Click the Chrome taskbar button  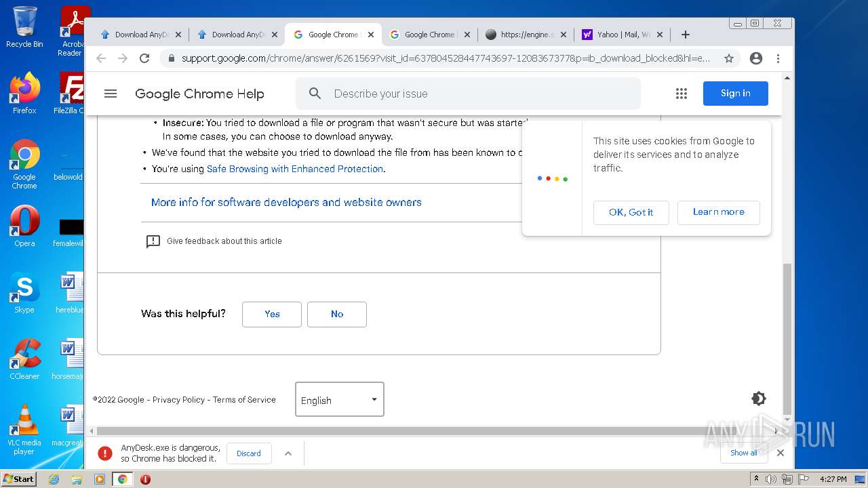(x=123, y=479)
